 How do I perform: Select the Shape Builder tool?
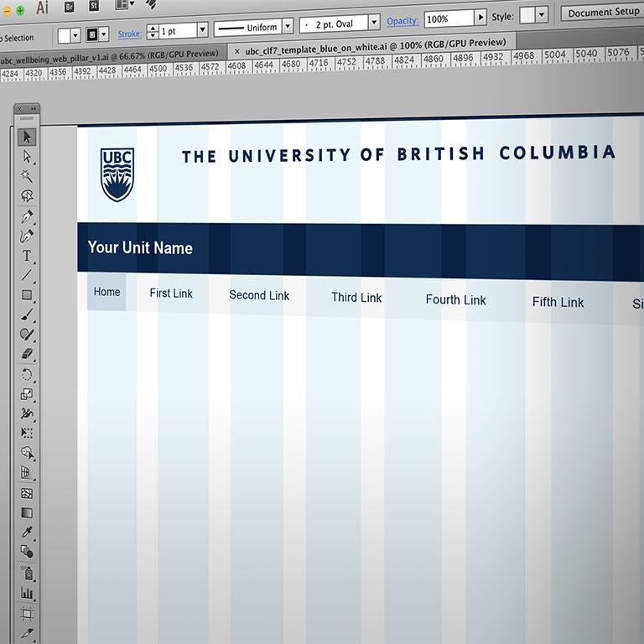[27, 453]
